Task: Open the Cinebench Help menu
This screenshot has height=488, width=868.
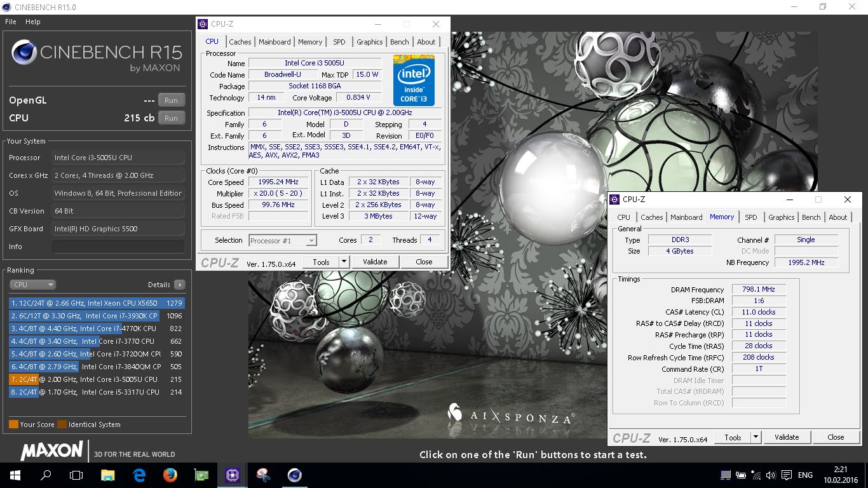Action: [x=33, y=22]
